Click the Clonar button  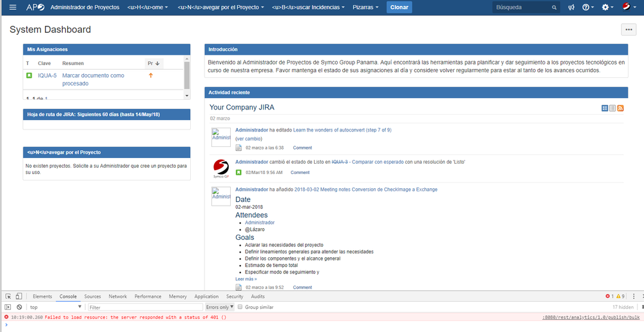[399, 7]
